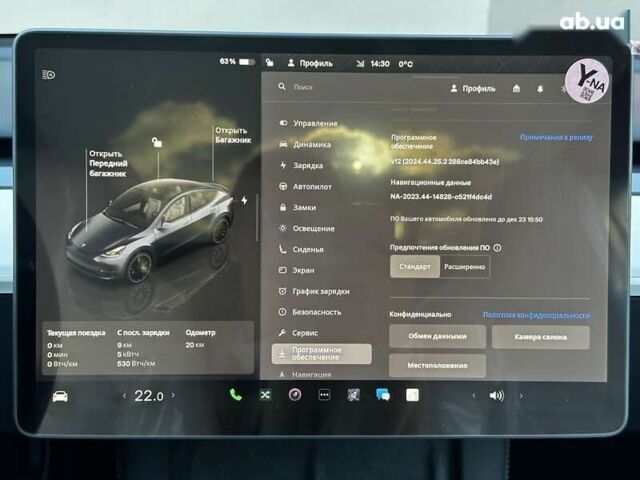The image size is (640, 480).
Task: Tap the no-signal connectivity icon
Action: [360, 64]
